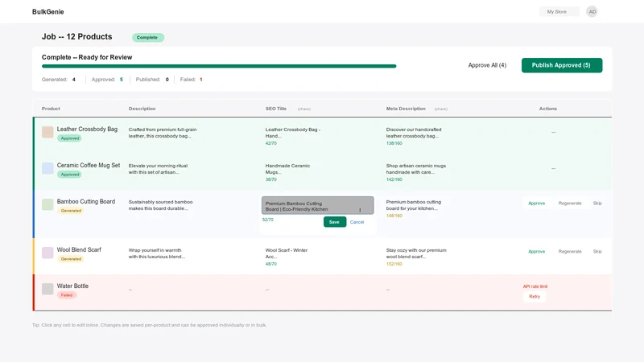Screen dimensions: 644x362
Task: Click the Generated count stat
Action: (59, 80)
